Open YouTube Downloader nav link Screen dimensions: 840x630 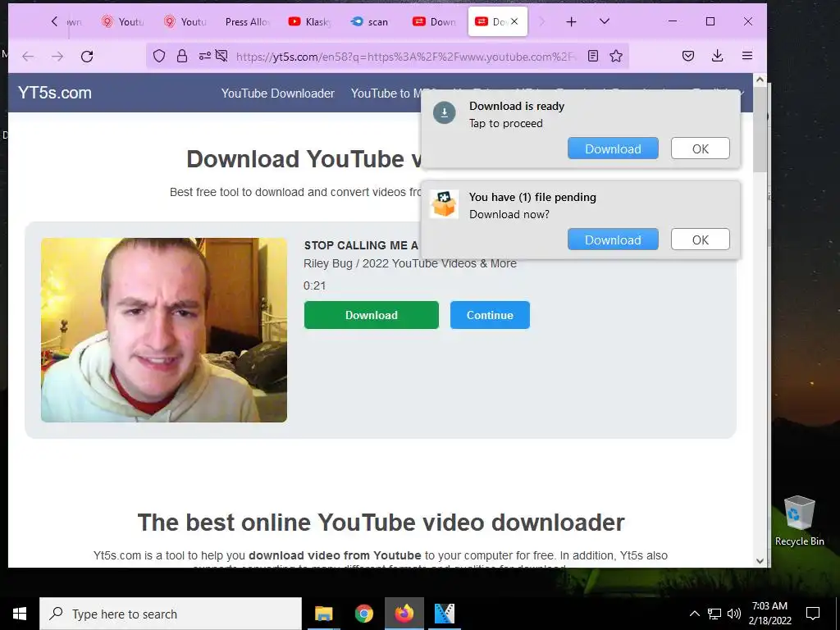277,94
